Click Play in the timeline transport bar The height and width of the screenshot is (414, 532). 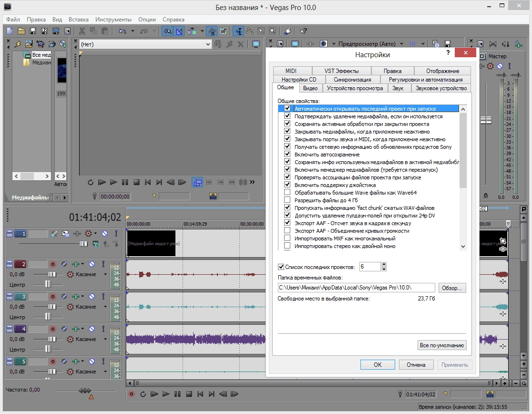coord(166,394)
